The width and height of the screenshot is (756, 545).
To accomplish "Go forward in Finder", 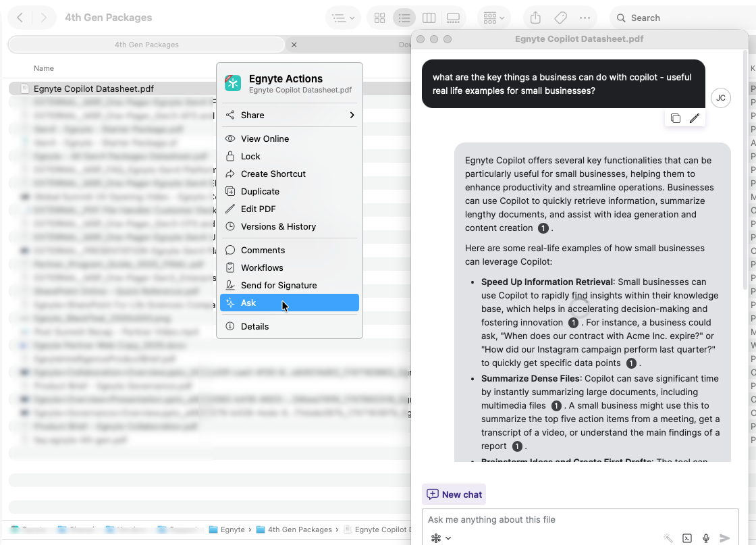I will 43,18.
